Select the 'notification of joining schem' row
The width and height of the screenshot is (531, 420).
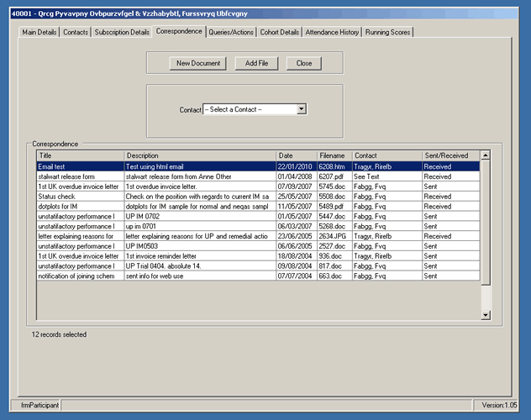(258, 276)
